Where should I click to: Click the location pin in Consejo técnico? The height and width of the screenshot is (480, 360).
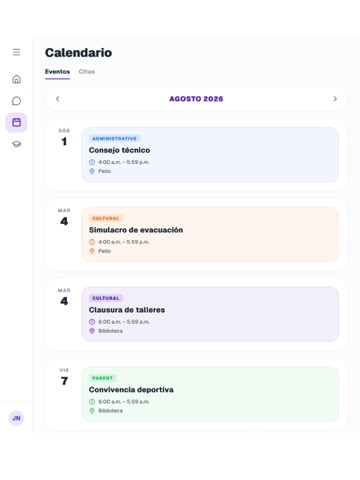pyautogui.click(x=92, y=171)
